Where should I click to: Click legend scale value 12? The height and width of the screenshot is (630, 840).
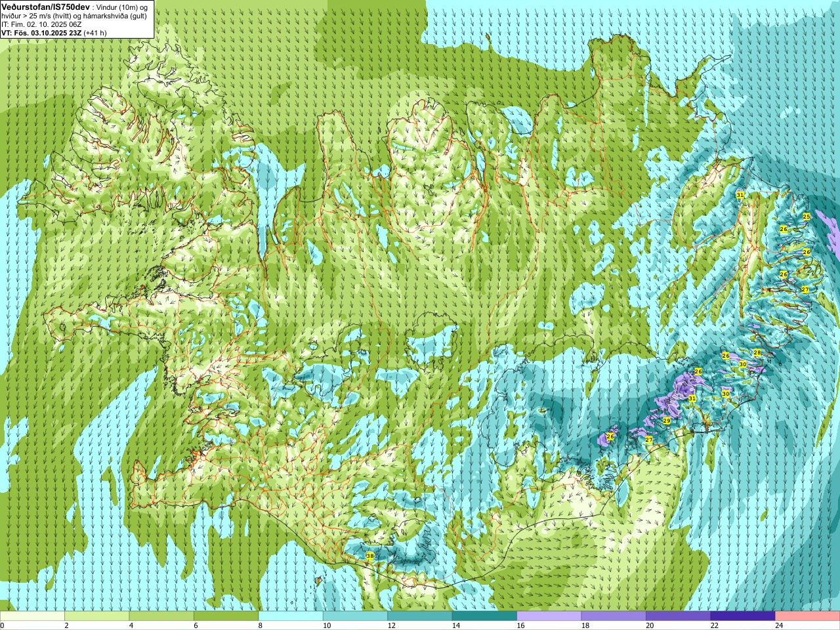[391, 625]
